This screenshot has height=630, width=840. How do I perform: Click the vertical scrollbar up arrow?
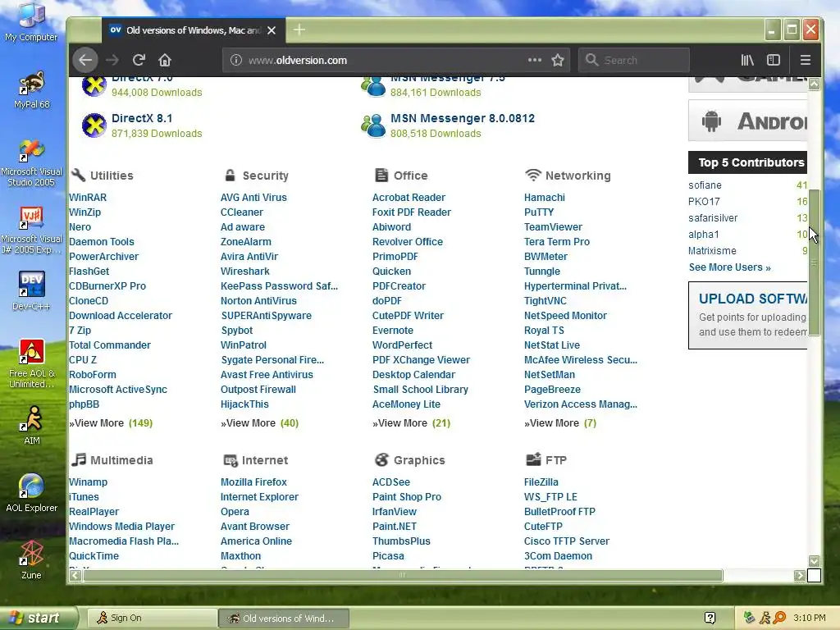click(x=815, y=84)
